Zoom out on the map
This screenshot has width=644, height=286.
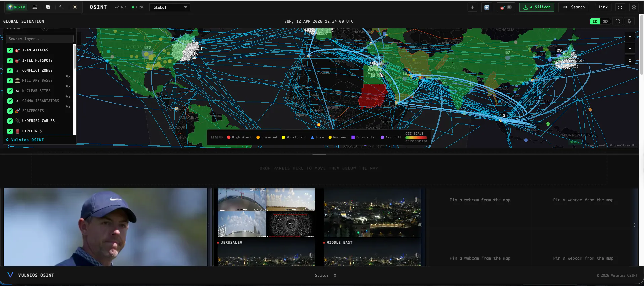pyautogui.click(x=630, y=48)
